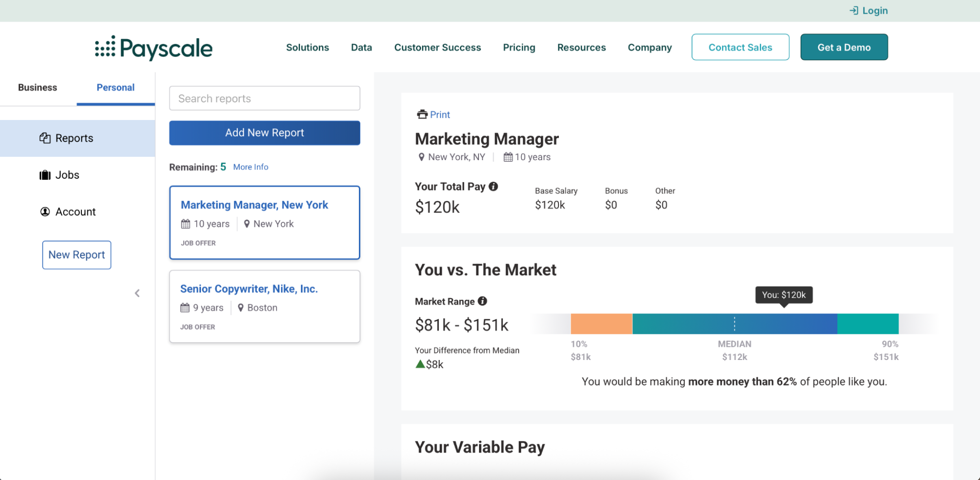
Task: Click location pin in Marketing Manager card
Action: click(247, 224)
